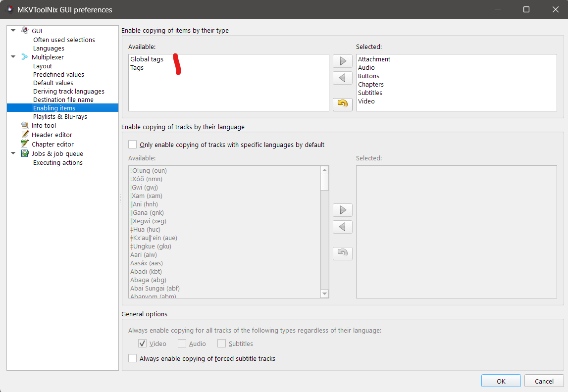Click the GUI wrench icon in tree
The image size is (568, 392).
(x=25, y=30)
